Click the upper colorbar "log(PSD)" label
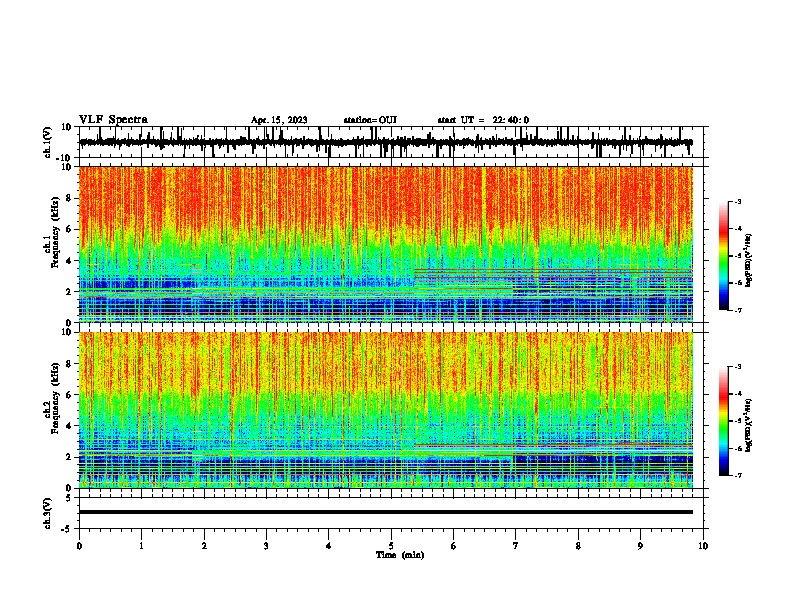The height and width of the screenshot is (612, 792). coord(748,260)
